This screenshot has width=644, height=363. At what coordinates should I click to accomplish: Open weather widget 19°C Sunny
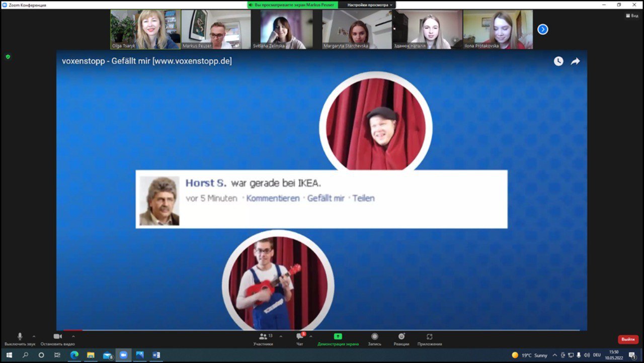click(530, 355)
